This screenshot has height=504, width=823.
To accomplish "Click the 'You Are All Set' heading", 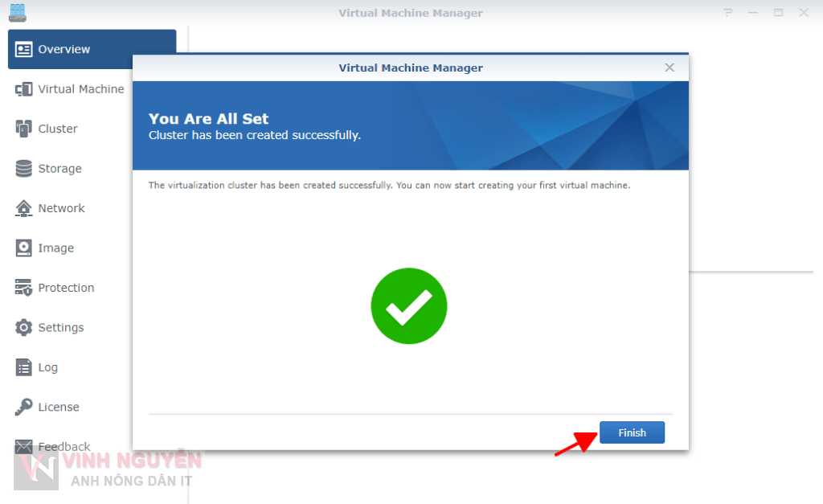I will [x=209, y=119].
